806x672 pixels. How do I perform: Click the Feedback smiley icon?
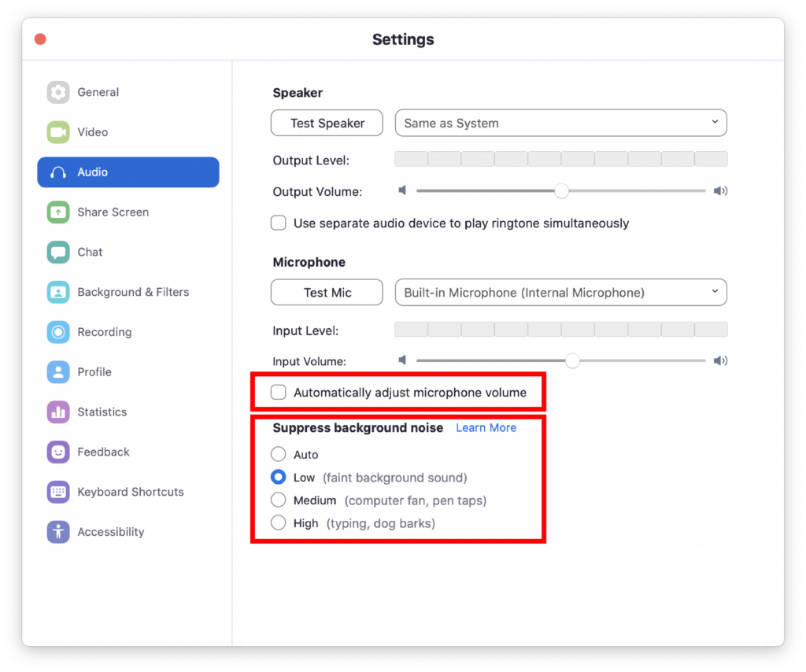point(58,452)
